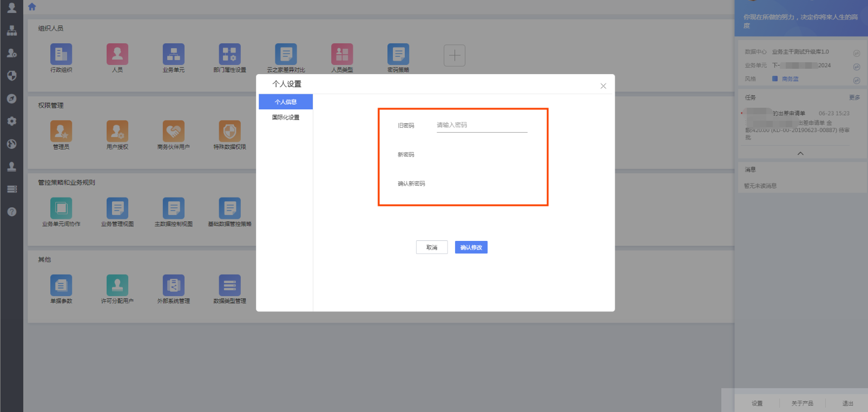868x412 pixels.
Task: Click 设置 at the bottom panel
Action: point(757,403)
